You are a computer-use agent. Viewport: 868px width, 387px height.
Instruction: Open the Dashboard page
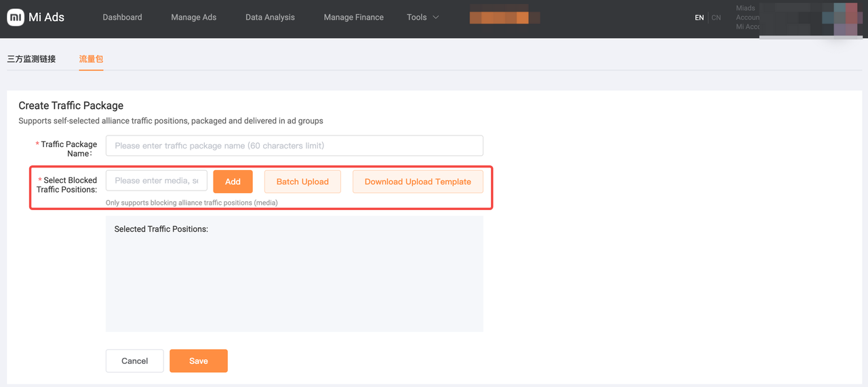pyautogui.click(x=122, y=18)
